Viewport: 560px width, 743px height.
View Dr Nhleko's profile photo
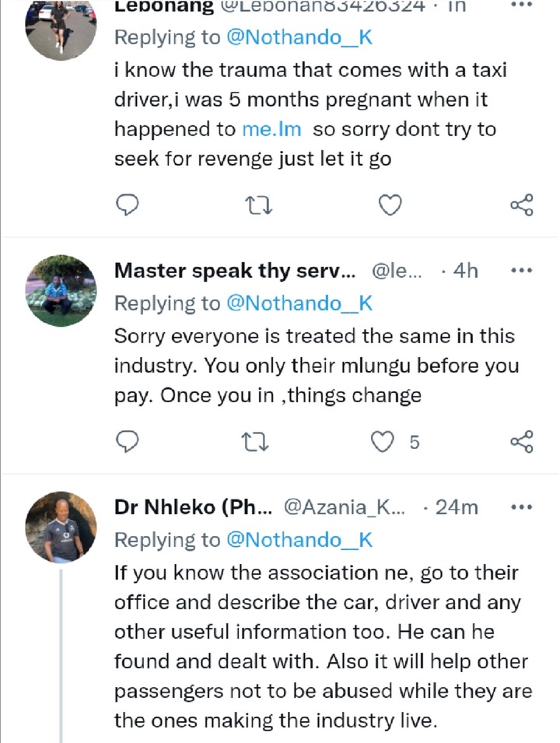click(61, 527)
